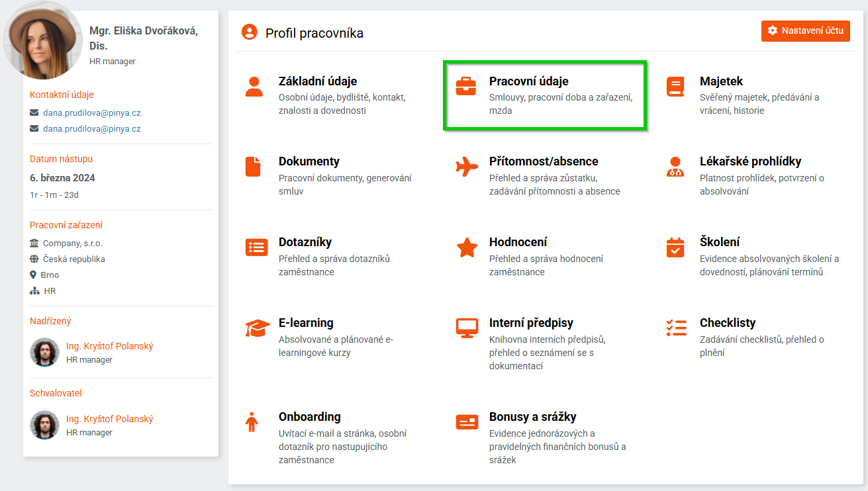Click the Interní předpisy monitor icon

coord(467,328)
